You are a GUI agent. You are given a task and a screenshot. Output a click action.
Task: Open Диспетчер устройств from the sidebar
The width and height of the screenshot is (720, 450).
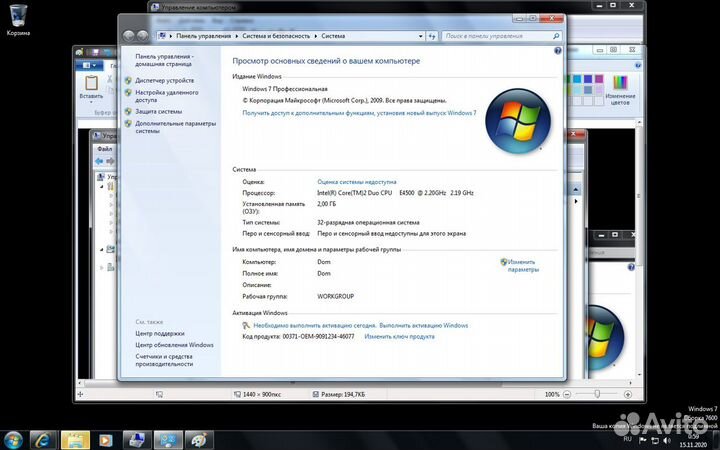165,80
